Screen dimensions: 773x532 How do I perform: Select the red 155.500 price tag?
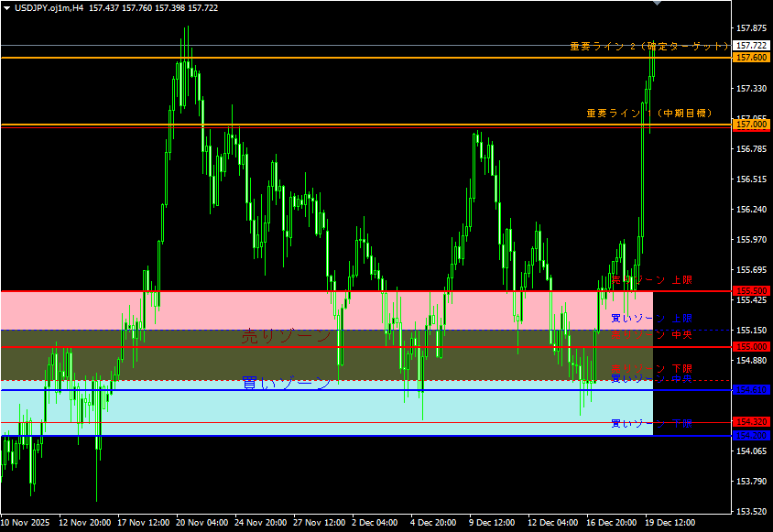point(751,291)
